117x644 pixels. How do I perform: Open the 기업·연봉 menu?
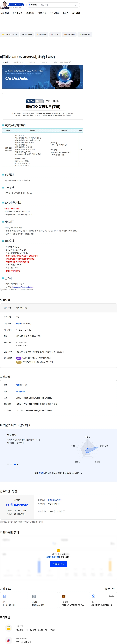(x=54, y=13)
